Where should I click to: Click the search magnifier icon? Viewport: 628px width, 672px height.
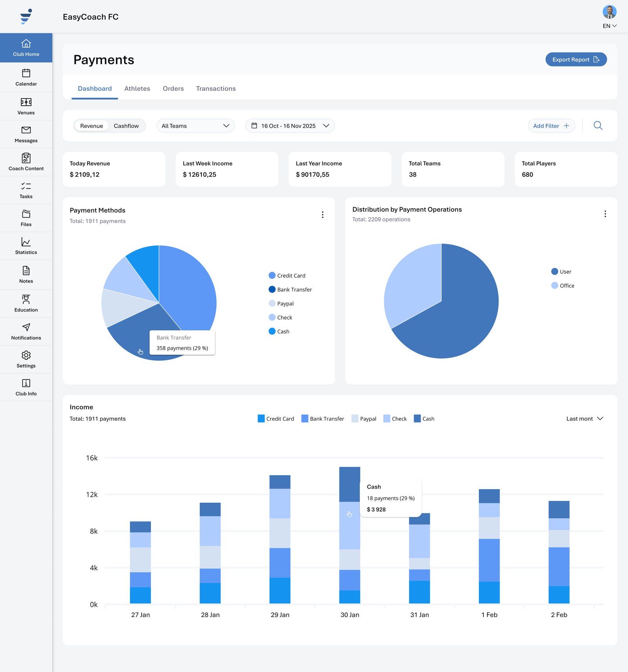click(x=598, y=126)
